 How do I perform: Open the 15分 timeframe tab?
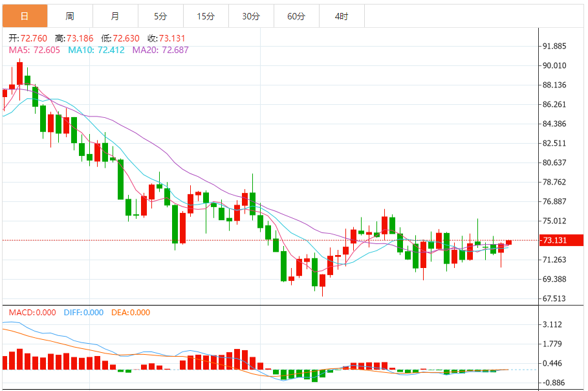pos(206,16)
